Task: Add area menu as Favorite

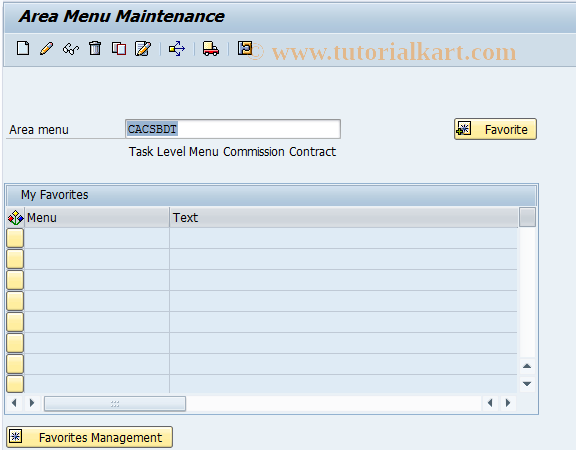Action: coord(495,129)
